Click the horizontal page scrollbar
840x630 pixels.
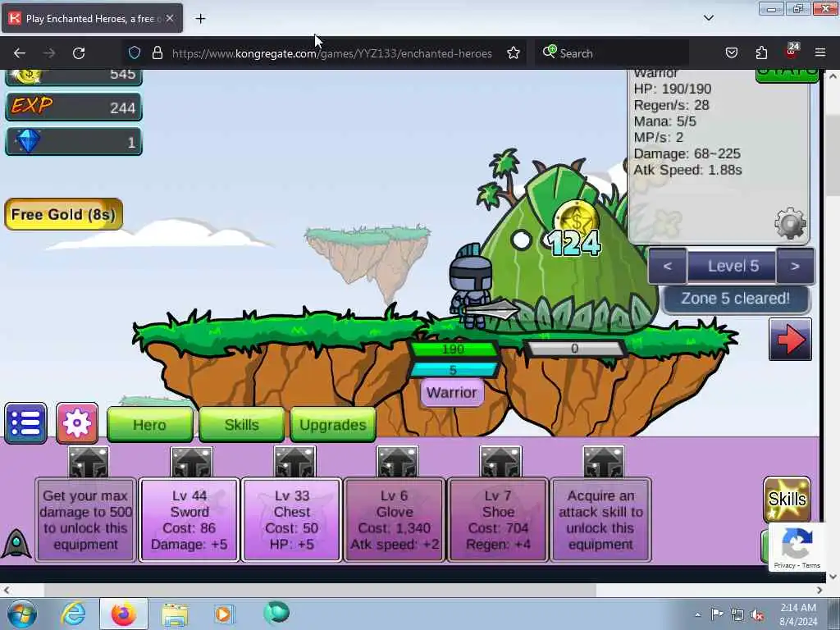tap(321, 591)
